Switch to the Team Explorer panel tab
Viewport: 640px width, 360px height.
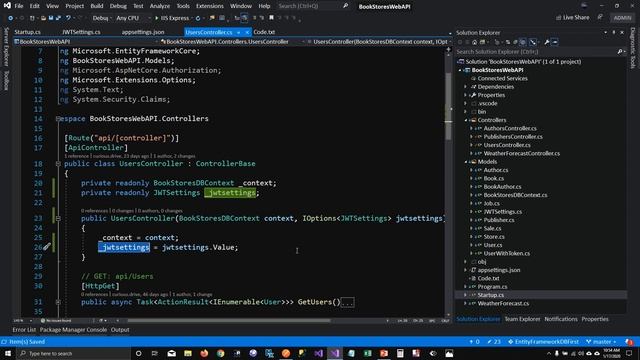[522, 319]
